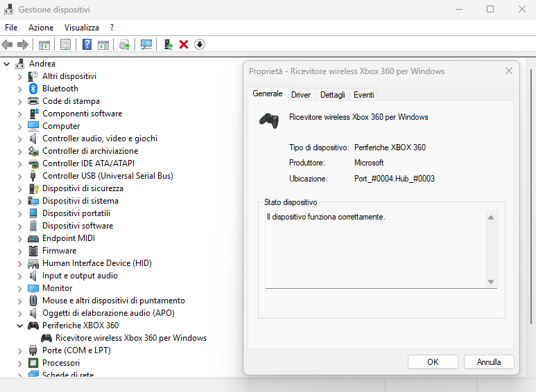Open the ? help menu
Image resolution: width=536 pixels, height=392 pixels.
[x=112, y=28]
